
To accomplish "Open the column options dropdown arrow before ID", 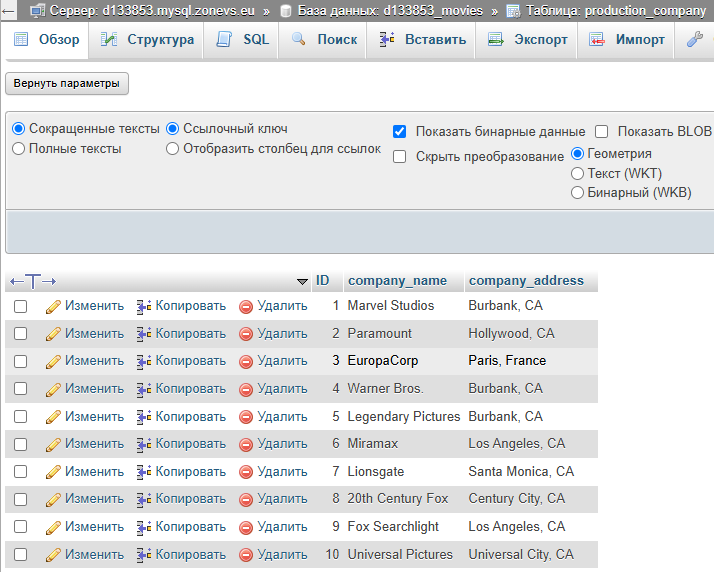I will [x=302, y=282].
